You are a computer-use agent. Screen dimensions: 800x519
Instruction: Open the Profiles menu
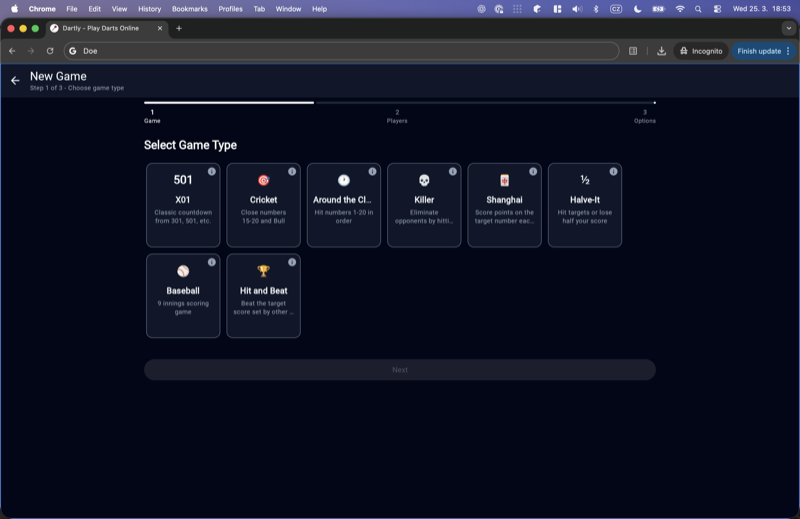point(231,9)
